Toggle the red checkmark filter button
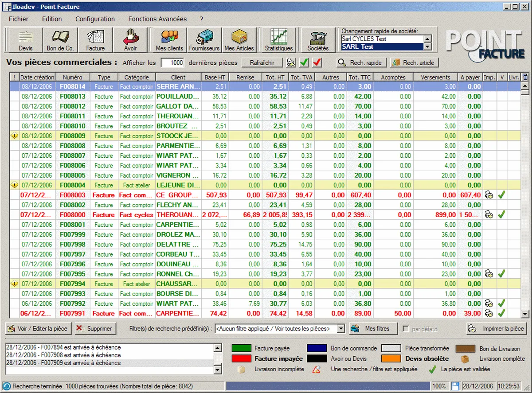 click(317, 62)
